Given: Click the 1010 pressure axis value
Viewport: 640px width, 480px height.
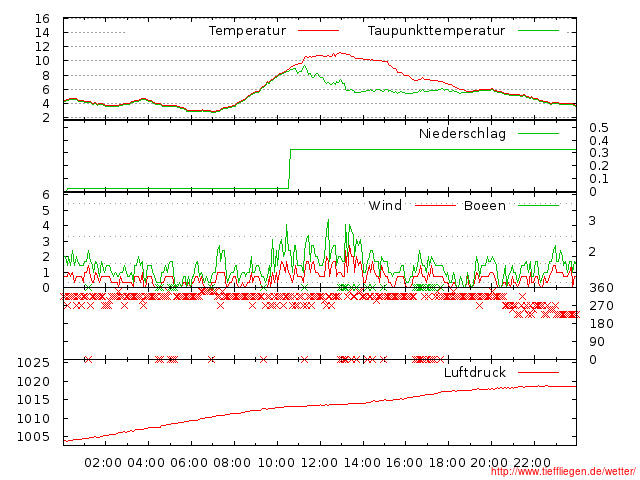Looking at the screenshot, I should tap(33, 418).
